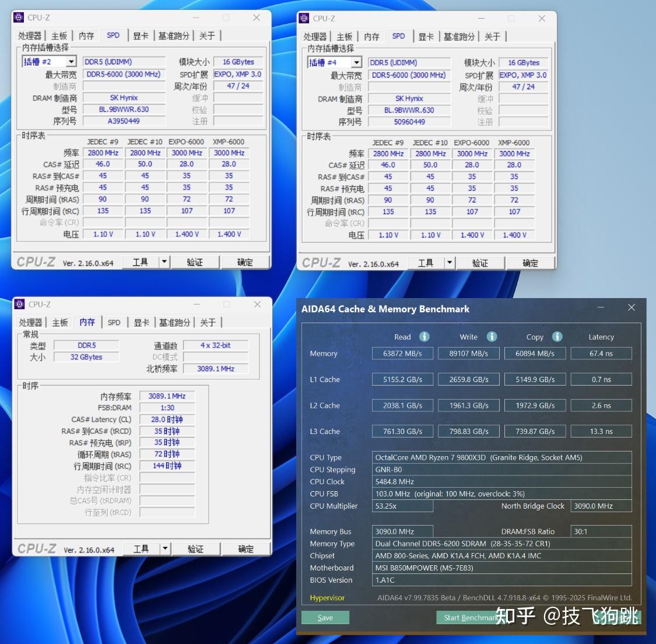Select SPD tab in the memory window
Screen dimensions: 656x644
[x=114, y=322]
